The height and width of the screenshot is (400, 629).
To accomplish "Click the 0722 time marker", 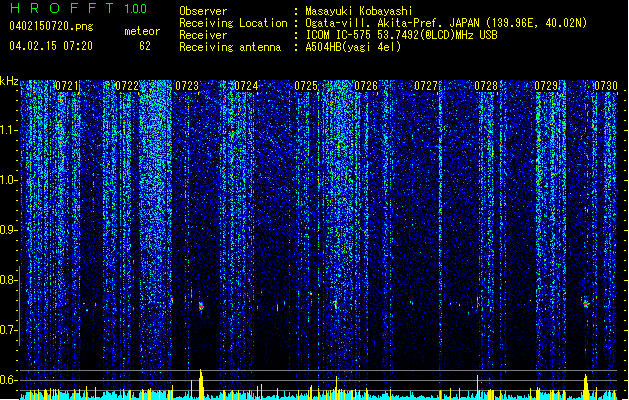I will pyautogui.click(x=127, y=86).
